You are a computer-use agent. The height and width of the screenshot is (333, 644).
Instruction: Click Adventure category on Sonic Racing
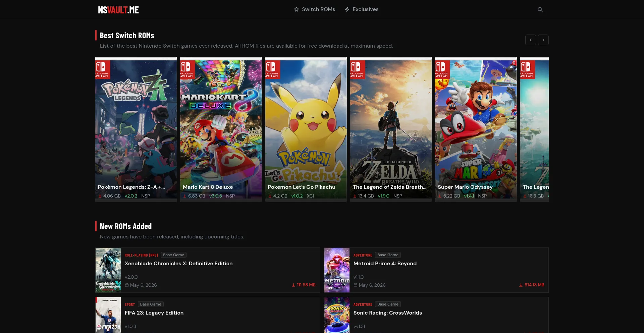[x=363, y=304]
